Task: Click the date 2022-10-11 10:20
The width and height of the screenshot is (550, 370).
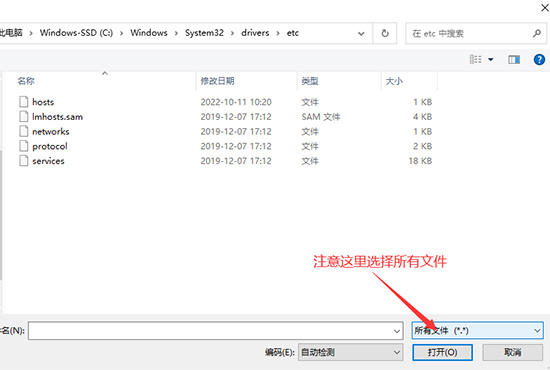Action: pos(236,102)
